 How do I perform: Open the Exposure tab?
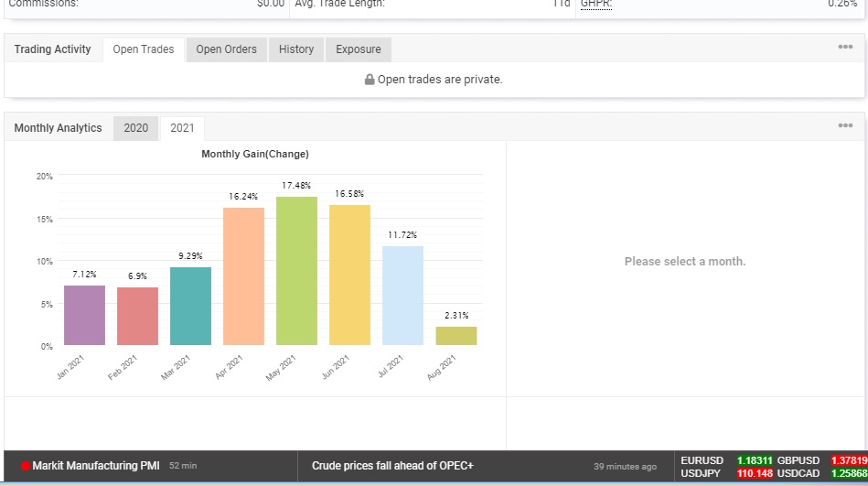[x=359, y=49]
